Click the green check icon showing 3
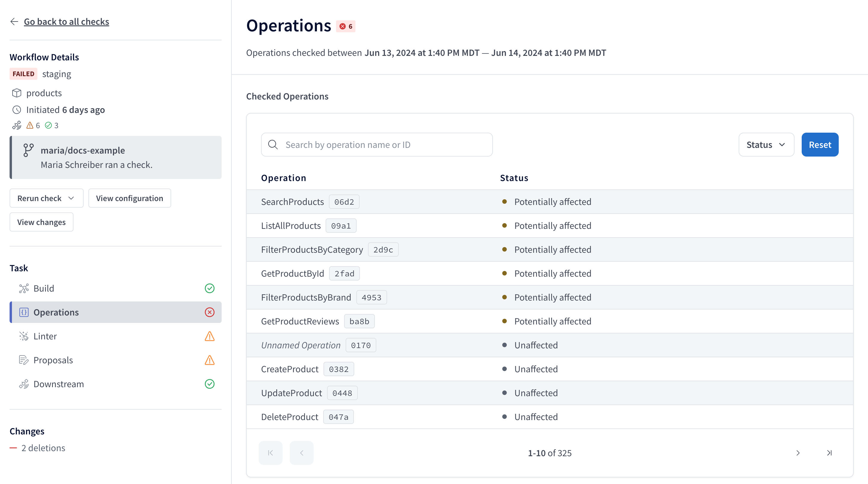The width and height of the screenshot is (868, 484). pos(48,125)
